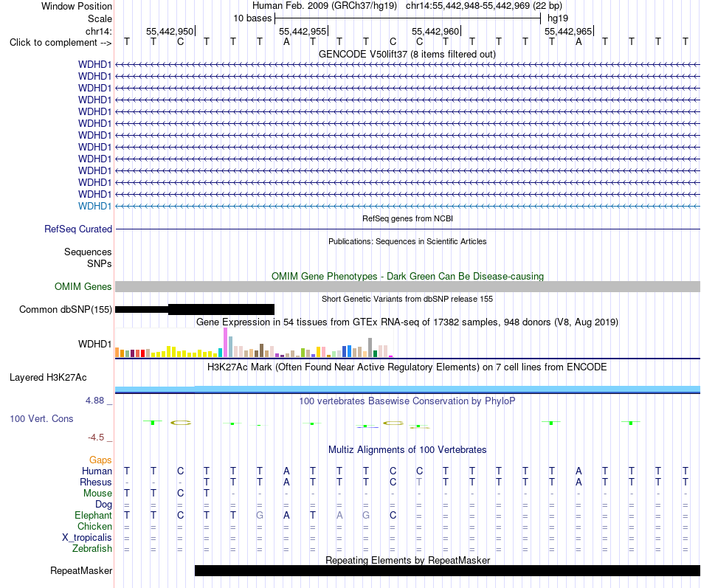Click the Common dbSNP(155) label
Viewport: 701px width, 588px height.
tap(65, 309)
